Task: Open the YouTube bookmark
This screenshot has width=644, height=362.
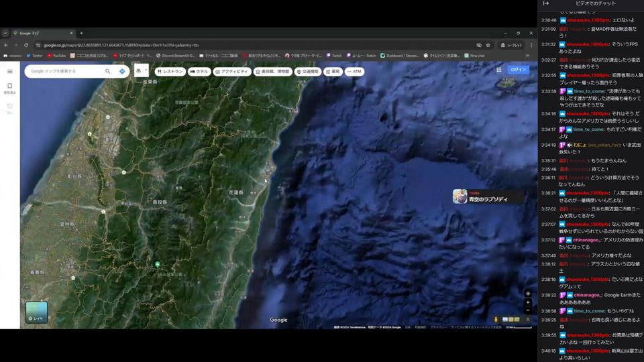Action: click(x=56, y=56)
